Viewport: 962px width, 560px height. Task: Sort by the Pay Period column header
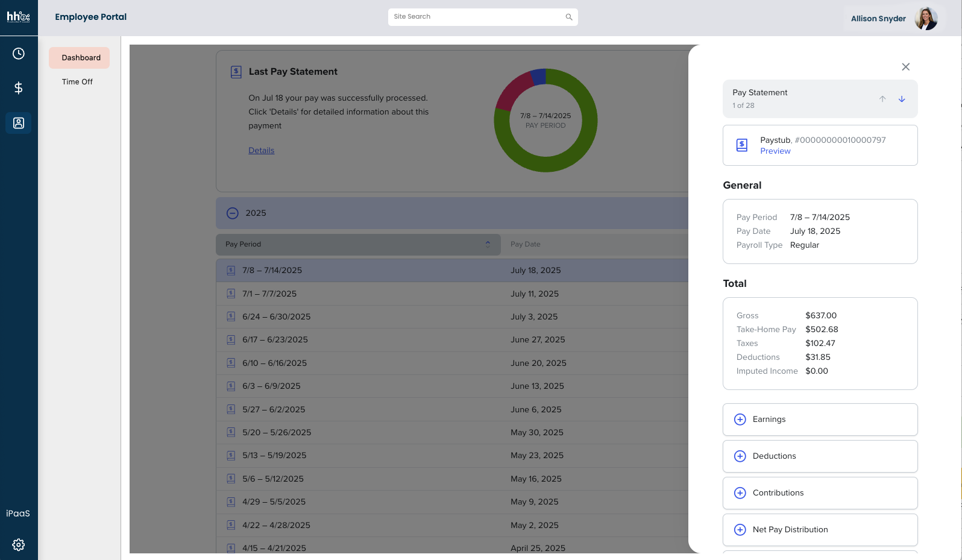[358, 244]
